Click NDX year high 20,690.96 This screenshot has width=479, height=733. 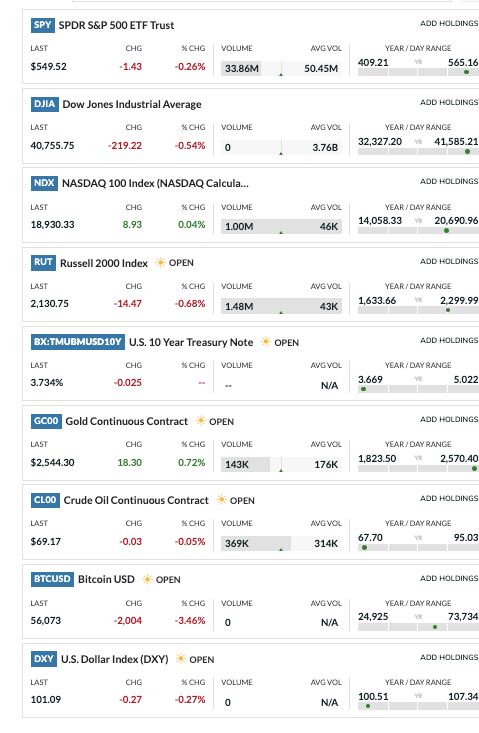point(456,220)
